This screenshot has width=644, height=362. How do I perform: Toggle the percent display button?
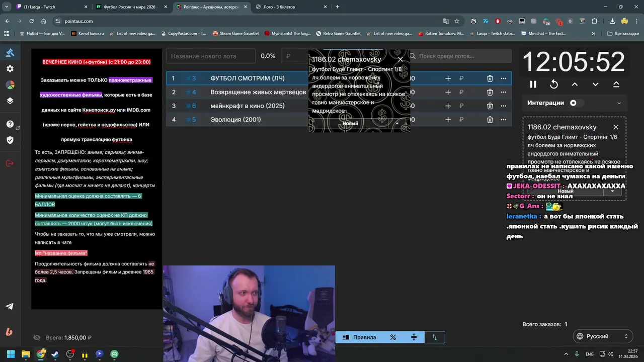(x=393, y=337)
